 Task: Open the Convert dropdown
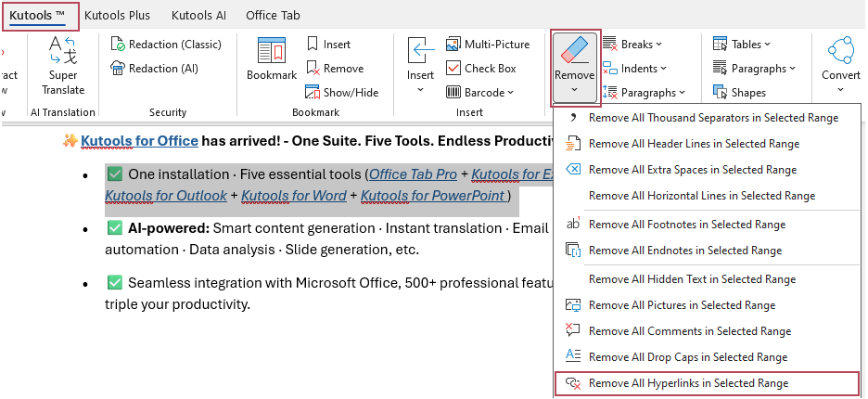pyautogui.click(x=841, y=65)
